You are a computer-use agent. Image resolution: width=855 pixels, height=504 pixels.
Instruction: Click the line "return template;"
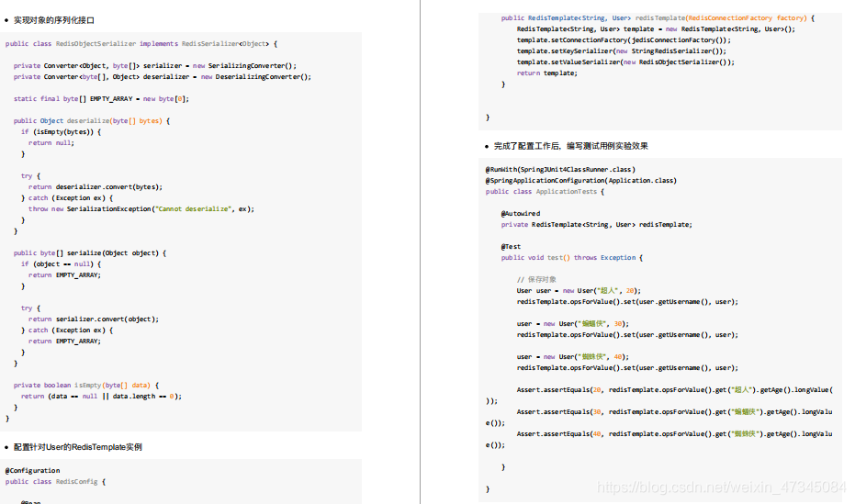[547, 73]
